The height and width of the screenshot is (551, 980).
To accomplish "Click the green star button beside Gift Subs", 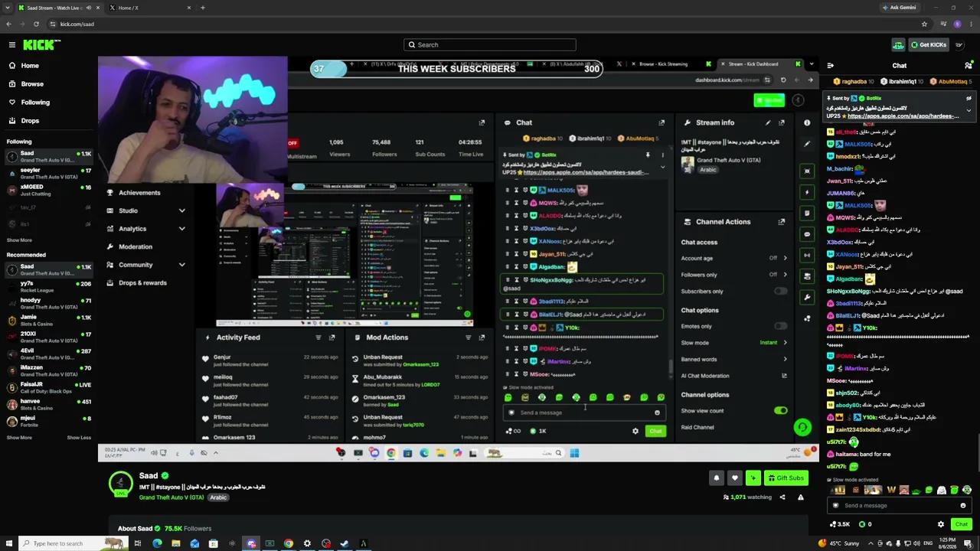I will click(753, 478).
